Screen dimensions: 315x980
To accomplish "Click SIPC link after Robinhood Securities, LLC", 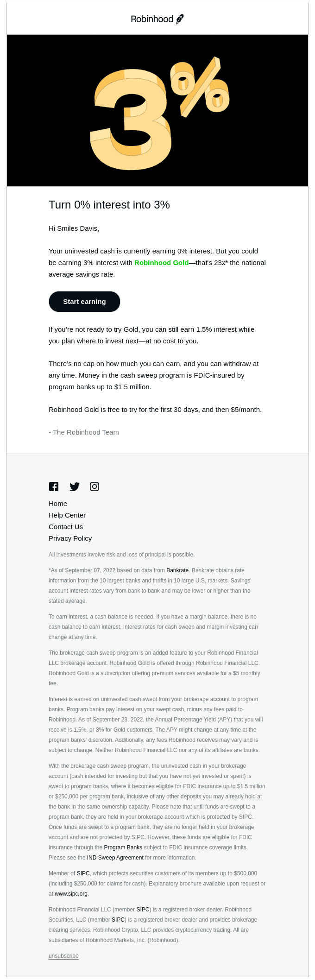I will (x=119, y=920).
